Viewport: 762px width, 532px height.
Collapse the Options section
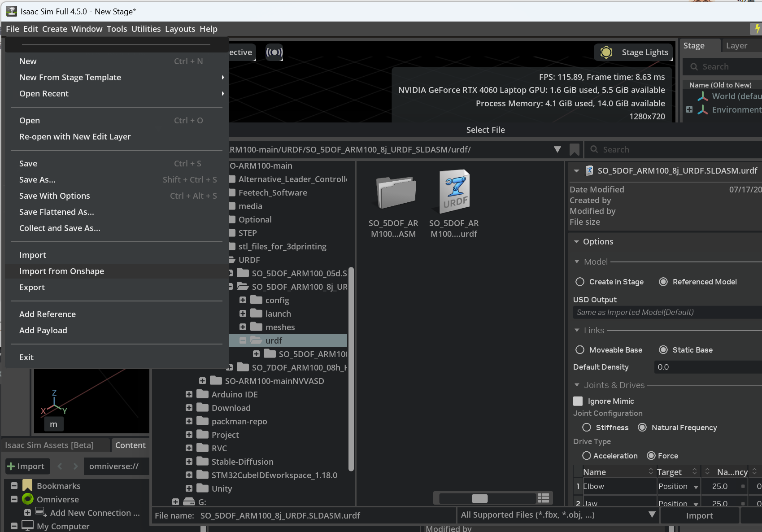click(577, 242)
